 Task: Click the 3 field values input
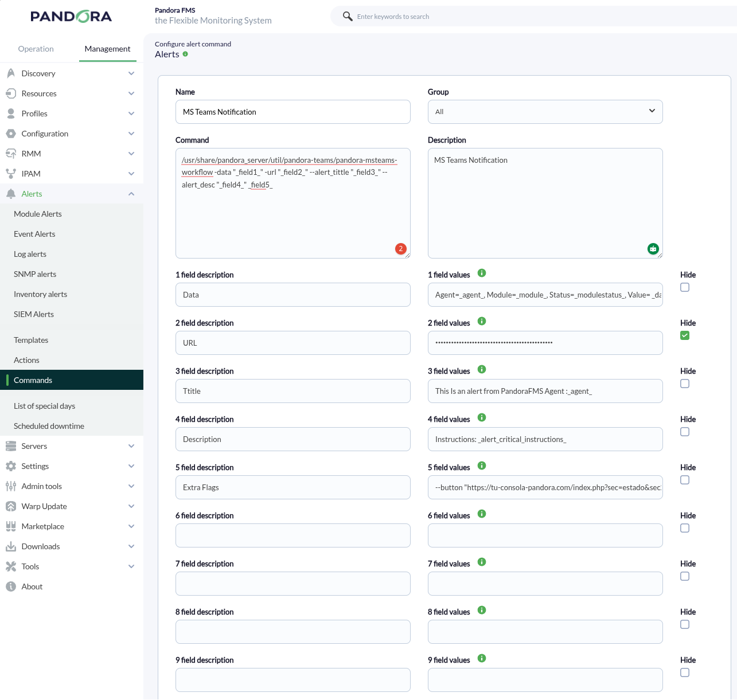545,391
